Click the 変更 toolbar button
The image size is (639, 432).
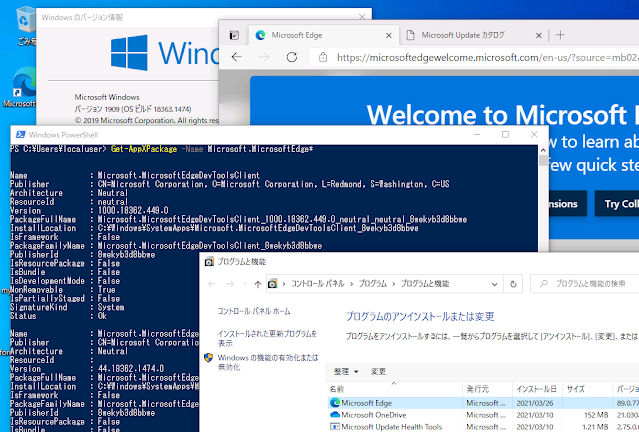tap(378, 371)
